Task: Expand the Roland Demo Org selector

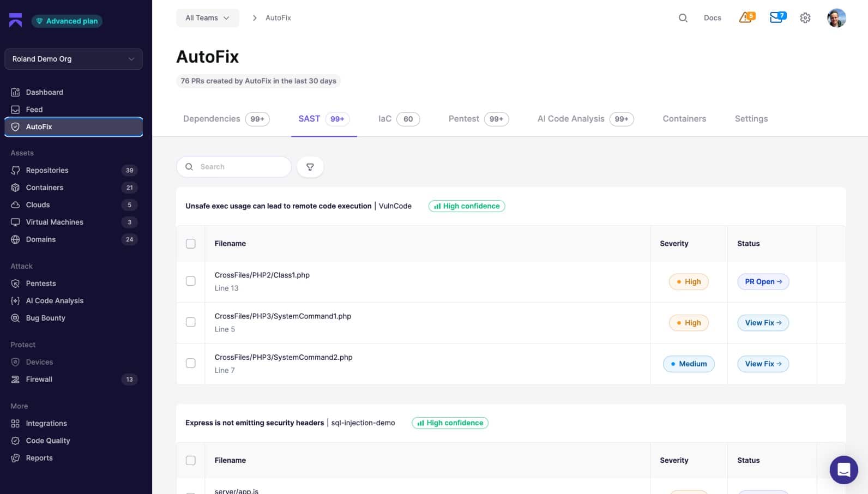Action: coord(74,59)
